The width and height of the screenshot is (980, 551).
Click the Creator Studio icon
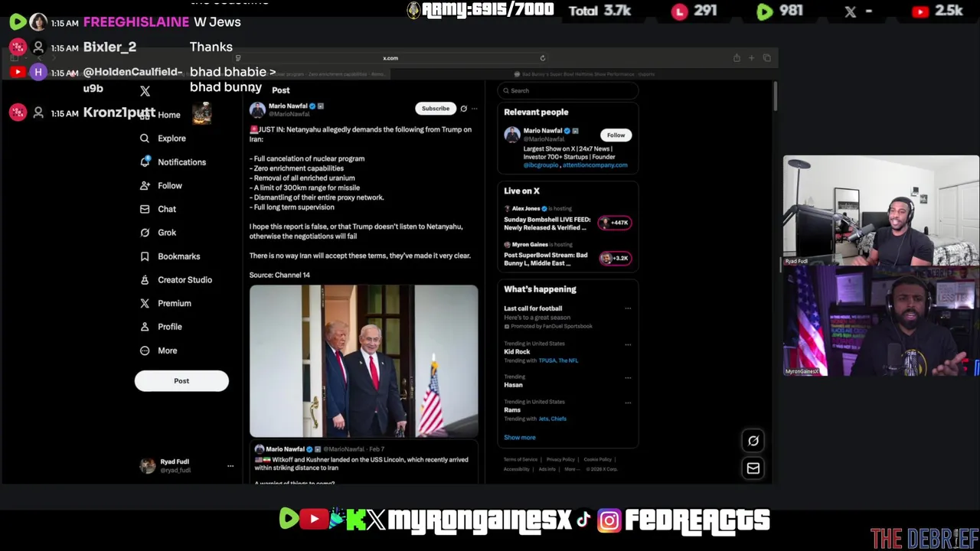(145, 280)
